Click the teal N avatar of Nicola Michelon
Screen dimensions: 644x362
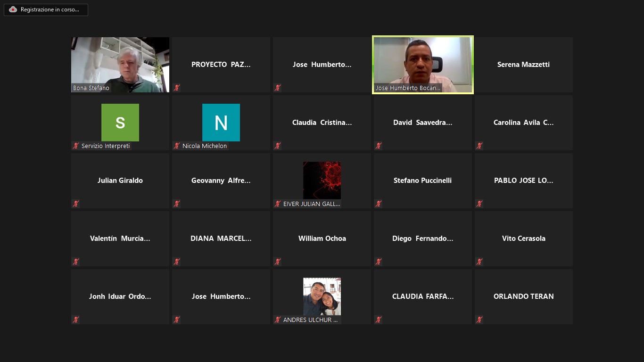click(221, 123)
